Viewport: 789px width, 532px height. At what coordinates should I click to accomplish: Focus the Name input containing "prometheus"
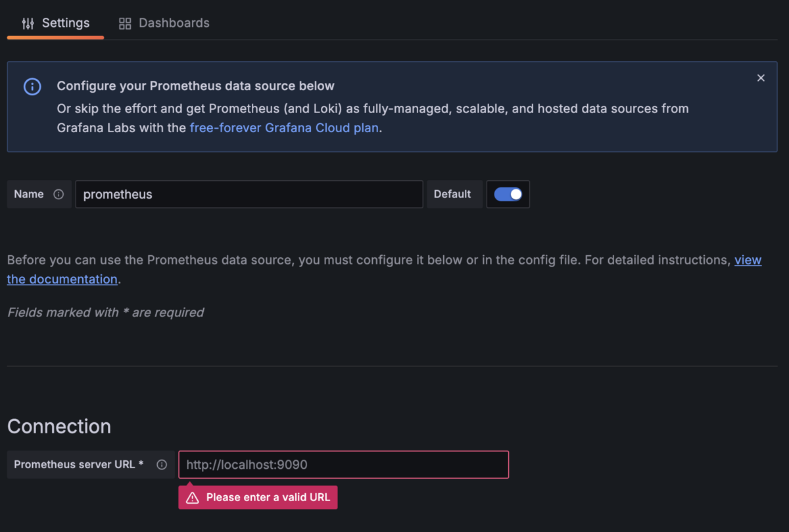[x=249, y=194]
